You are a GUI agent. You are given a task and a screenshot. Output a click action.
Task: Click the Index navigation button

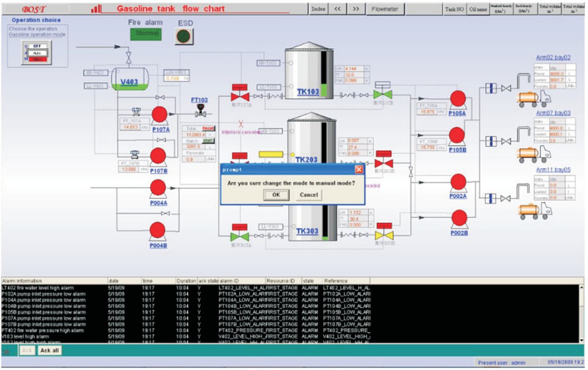pos(318,9)
